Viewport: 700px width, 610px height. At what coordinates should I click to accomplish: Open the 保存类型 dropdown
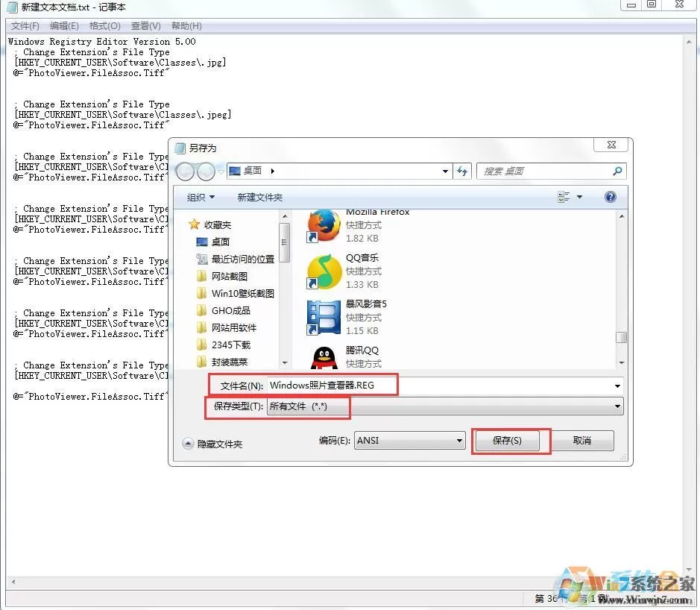[445, 406]
